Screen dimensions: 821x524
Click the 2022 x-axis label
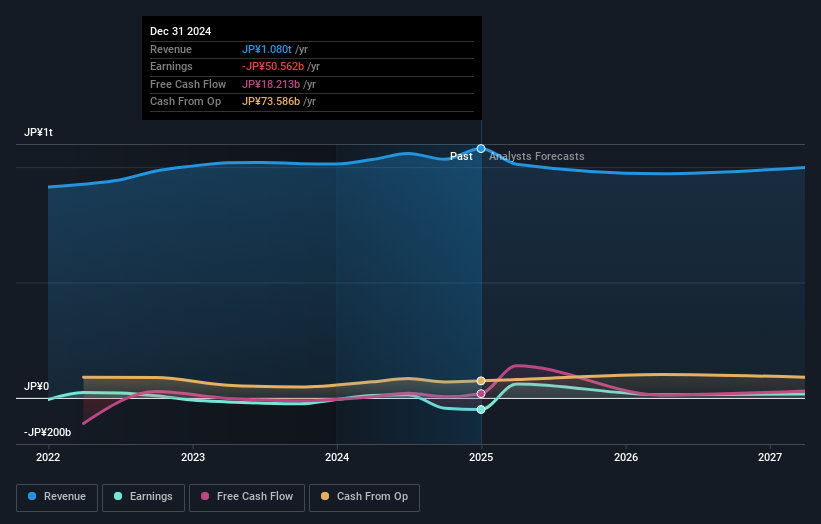tap(48, 458)
